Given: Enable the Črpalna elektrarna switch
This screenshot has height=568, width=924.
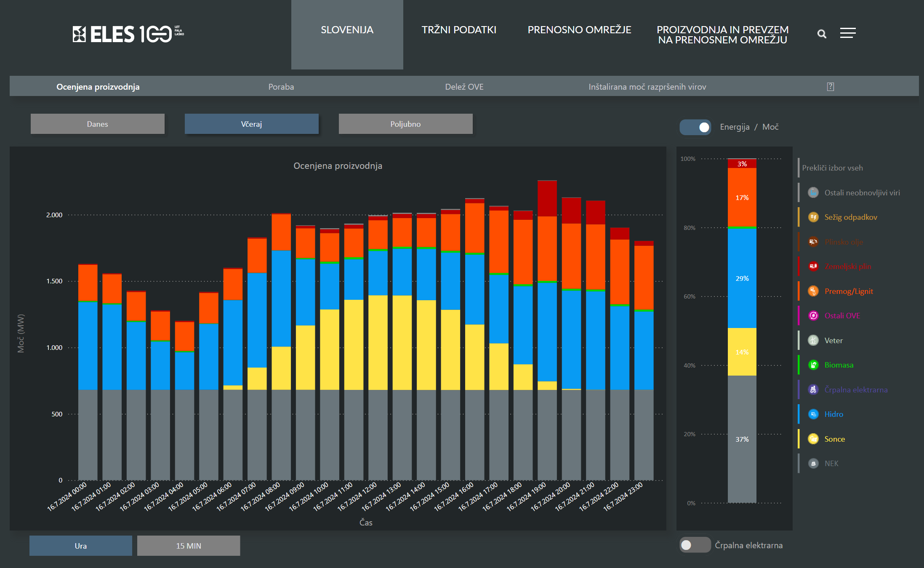Looking at the screenshot, I should click(695, 545).
